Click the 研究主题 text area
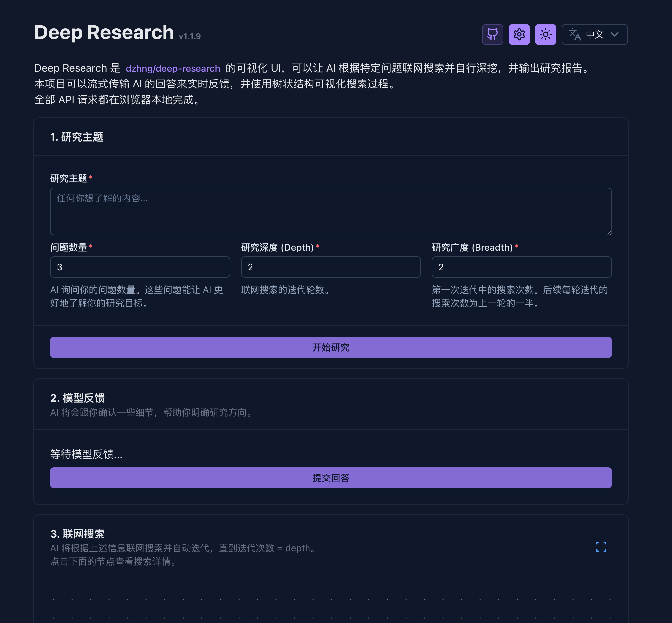 tap(331, 211)
